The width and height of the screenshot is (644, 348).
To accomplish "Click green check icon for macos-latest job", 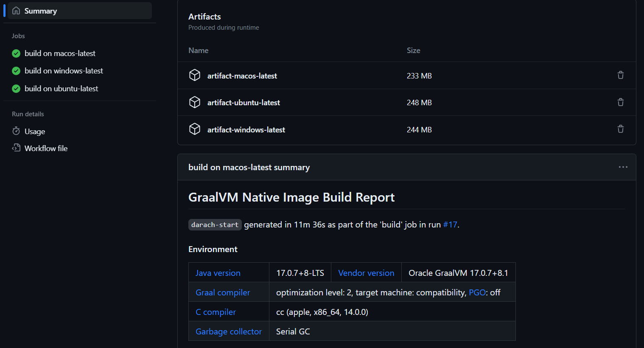I will pos(16,53).
